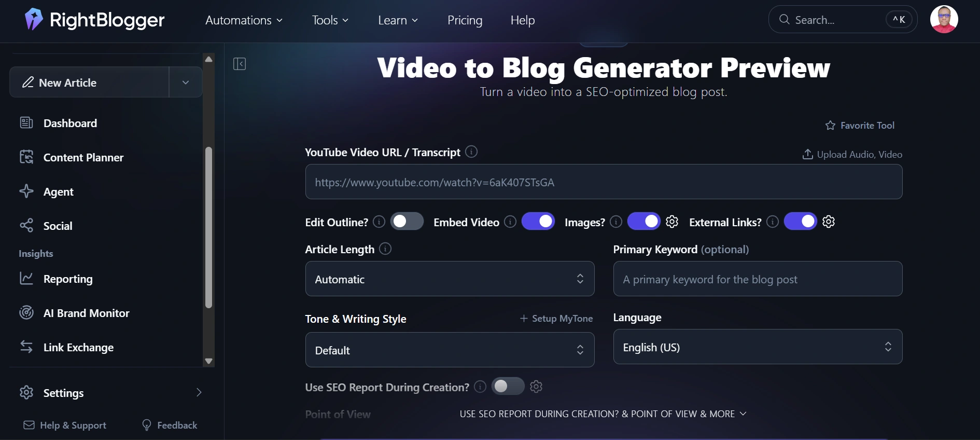Viewport: 980px width, 440px height.
Task: Click the sidebar scroll down arrow
Action: point(208,361)
